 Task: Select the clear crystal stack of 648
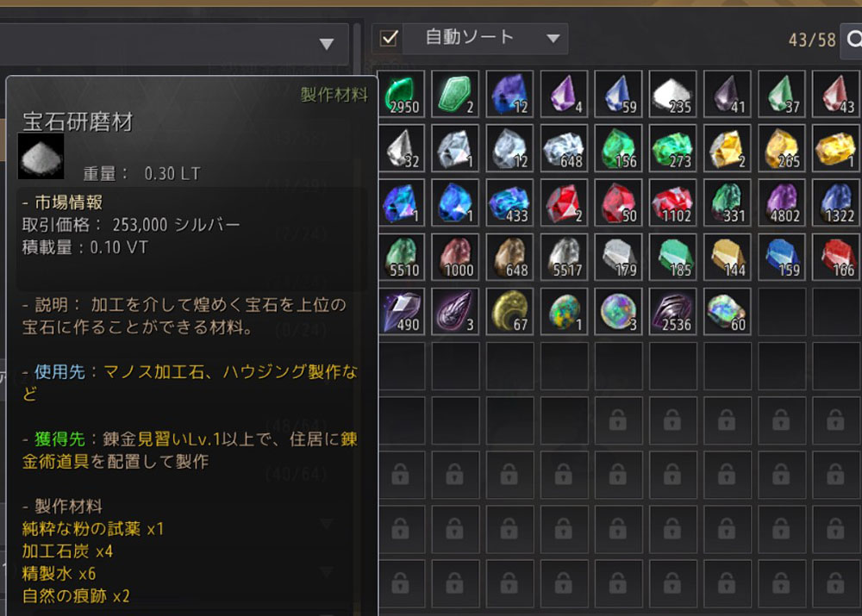click(564, 148)
